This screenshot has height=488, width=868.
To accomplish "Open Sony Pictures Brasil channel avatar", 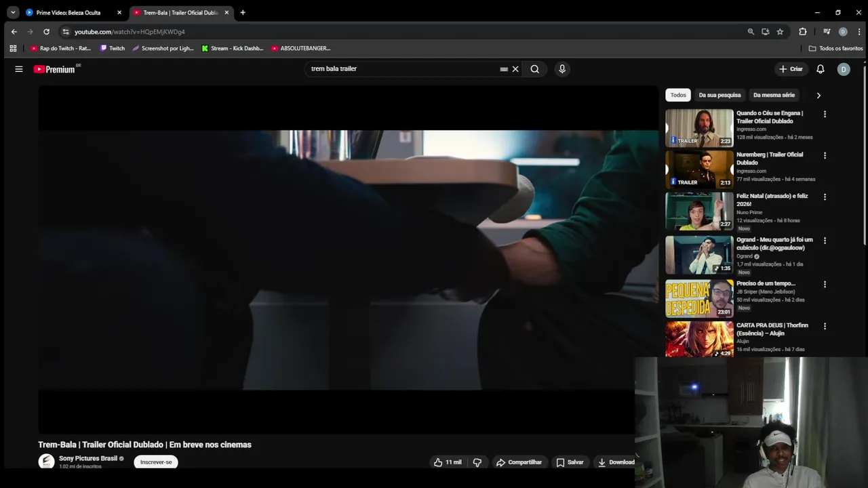I will (x=46, y=462).
